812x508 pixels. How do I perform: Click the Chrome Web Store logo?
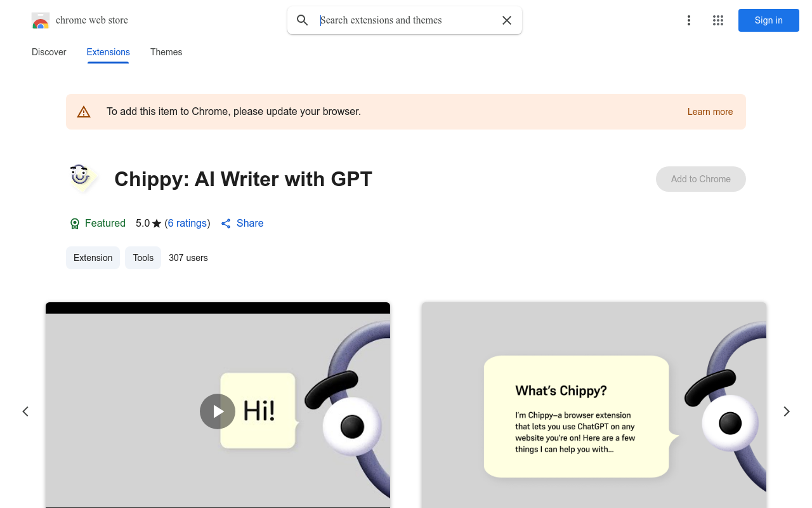pyautogui.click(x=41, y=20)
